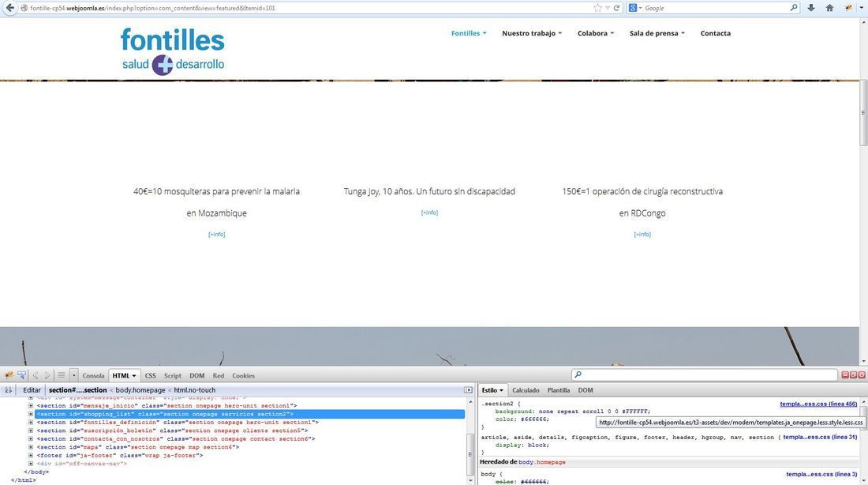Toggle side panel collapse icon
This screenshot has width=868, height=485.
click(468, 390)
